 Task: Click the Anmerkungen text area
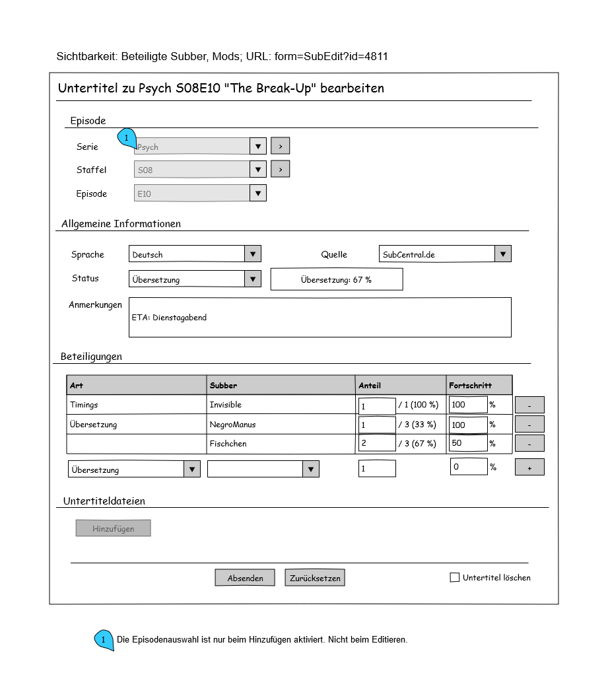[320, 318]
